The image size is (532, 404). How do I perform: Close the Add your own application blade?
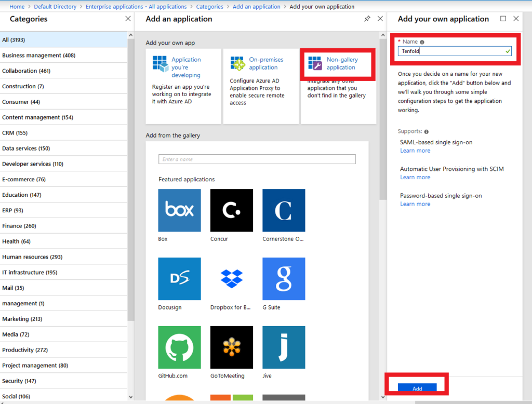(516, 19)
